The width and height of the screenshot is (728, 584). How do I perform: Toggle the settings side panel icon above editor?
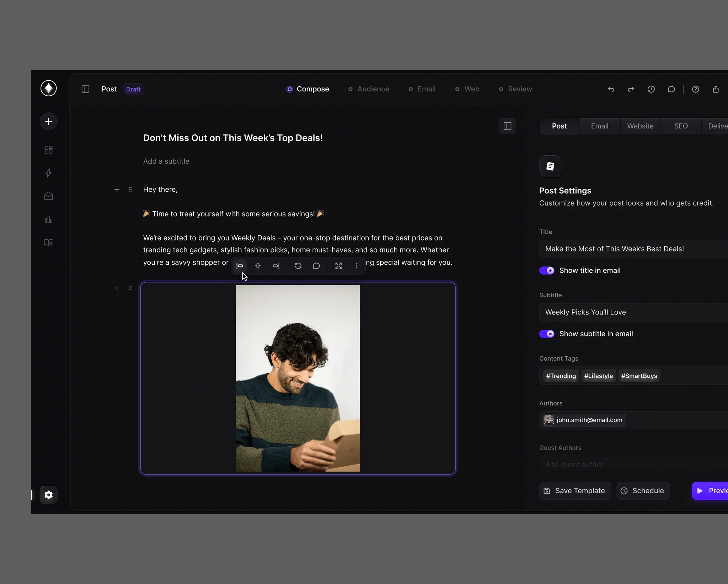pyautogui.click(x=508, y=126)
